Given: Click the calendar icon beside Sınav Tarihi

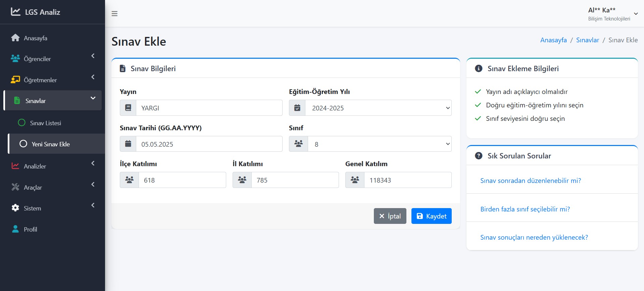Looking at the screenshot, I should pos(128,144).
